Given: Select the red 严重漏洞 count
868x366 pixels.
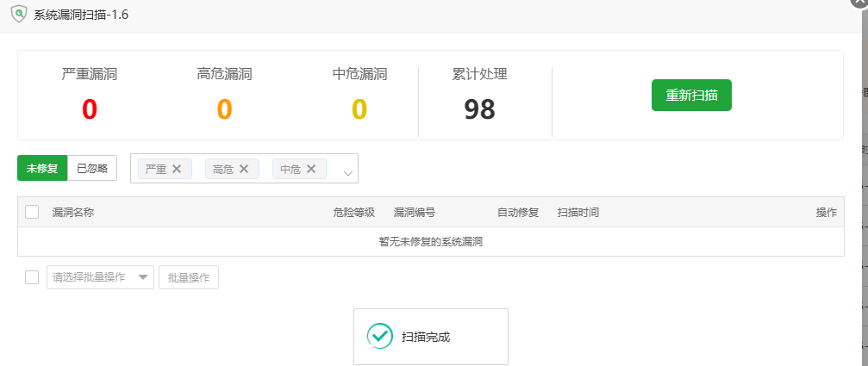Looking at the screenshot, I should click(x=90, y=109).
